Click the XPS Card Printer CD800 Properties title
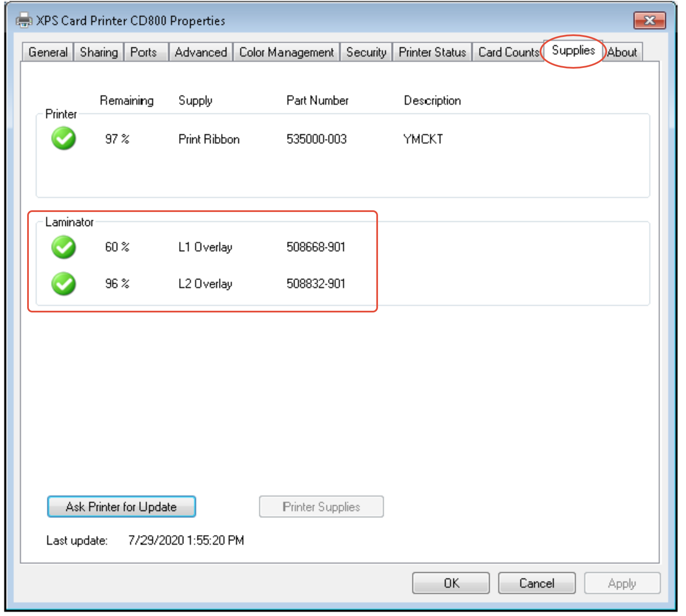 pos(131,20)
